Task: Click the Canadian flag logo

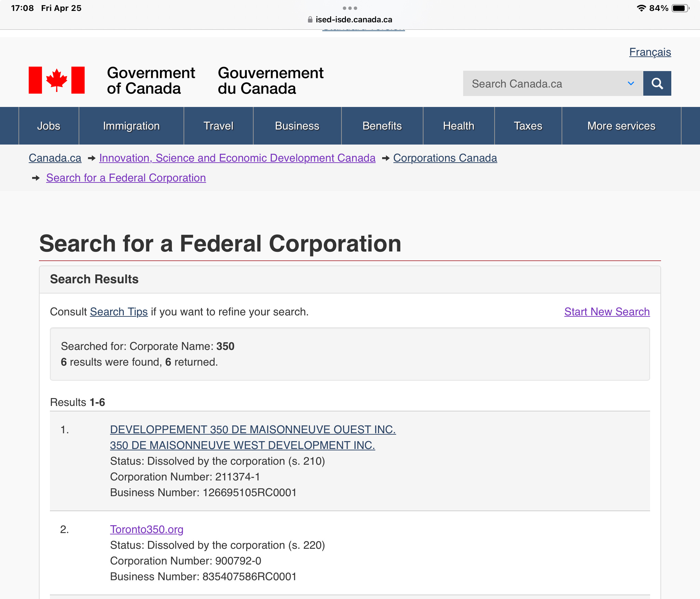Action: pyautogui.click(x=56, y=80)
